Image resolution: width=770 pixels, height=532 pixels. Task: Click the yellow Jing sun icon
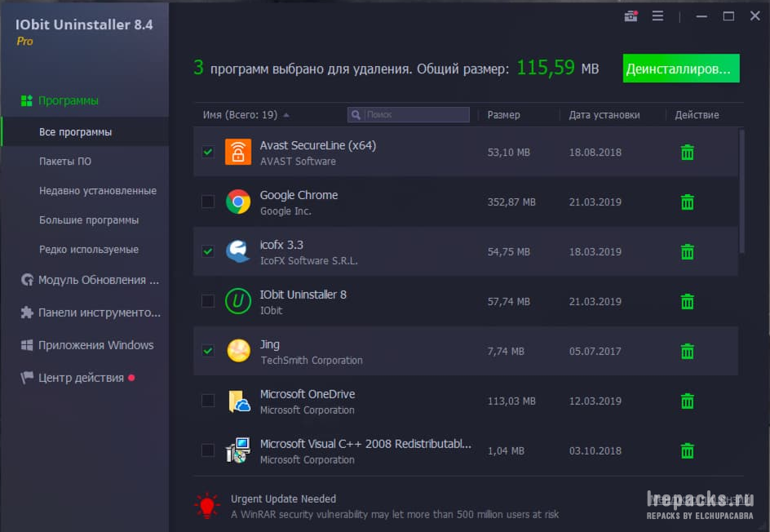[239, 351]
